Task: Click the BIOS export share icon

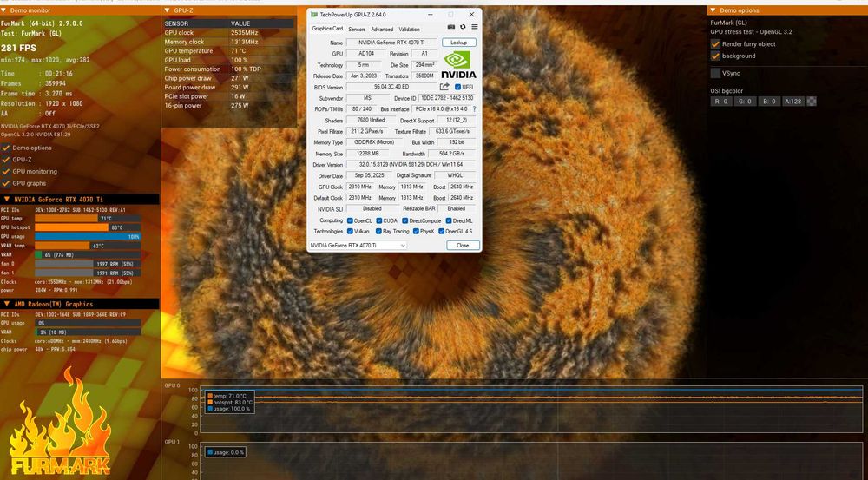Action: (444, 87)
